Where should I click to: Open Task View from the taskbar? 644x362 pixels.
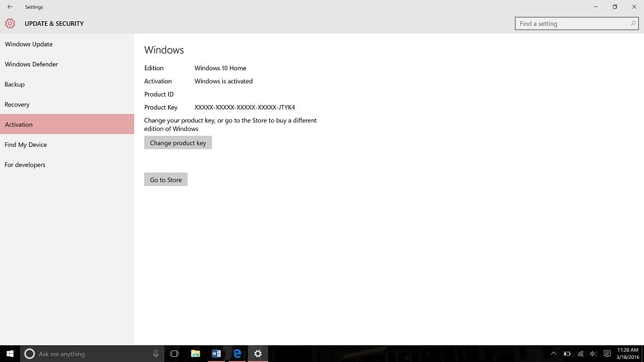click(x=174, y=354)
